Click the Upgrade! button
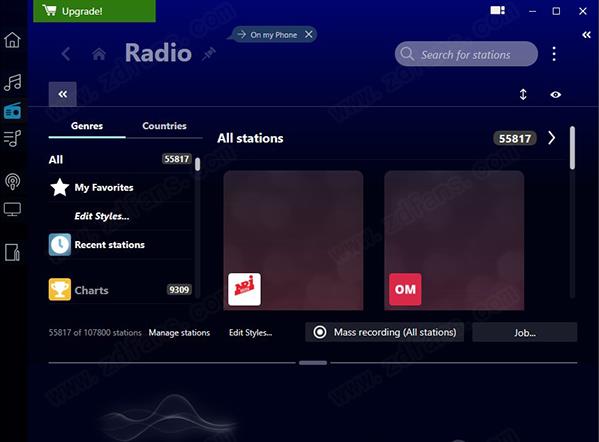Image resolution: width=599 pixels, height=442 pixels. pyautogui.click(x=94, y=11)
